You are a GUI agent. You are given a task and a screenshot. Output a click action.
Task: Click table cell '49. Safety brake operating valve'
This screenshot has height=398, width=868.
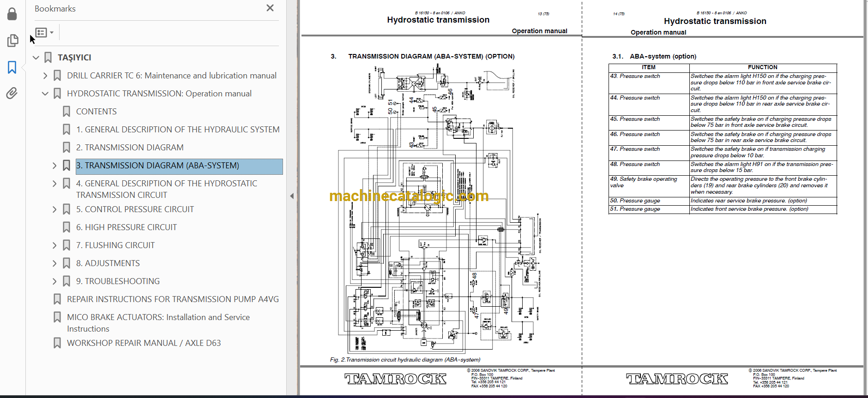click(x=649, y=185)
